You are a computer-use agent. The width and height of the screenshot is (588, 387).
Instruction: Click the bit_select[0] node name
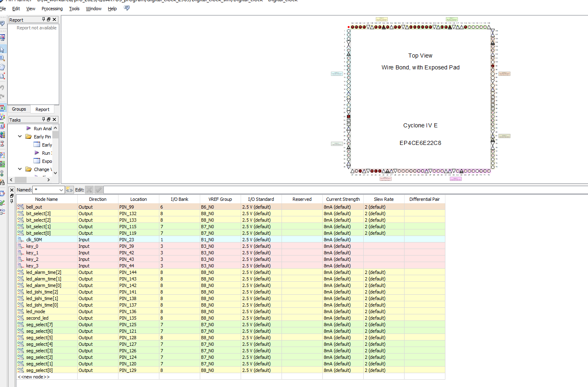pyautogui.click(x=38, y=233)
